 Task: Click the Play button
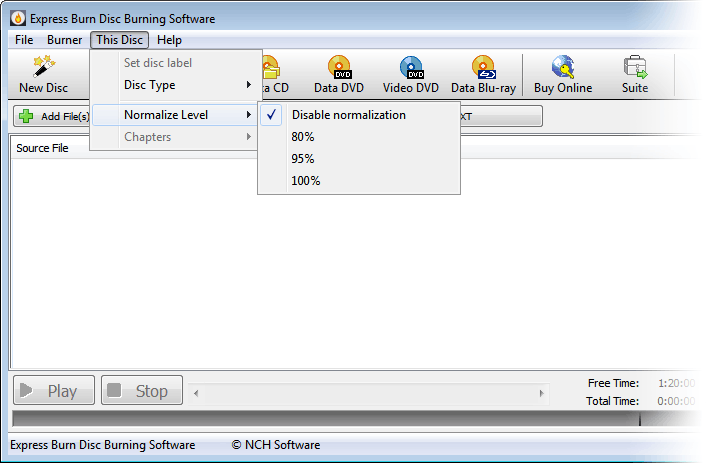pyautogui.click(x=54, y=390)
